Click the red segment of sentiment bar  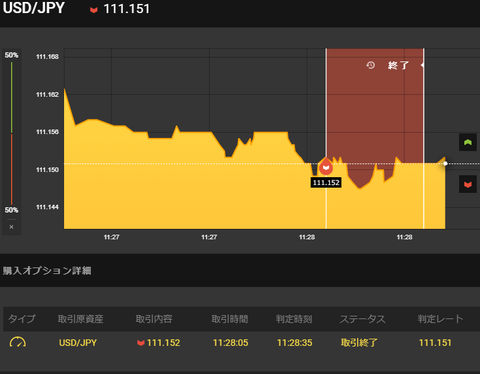click(11, 169)
